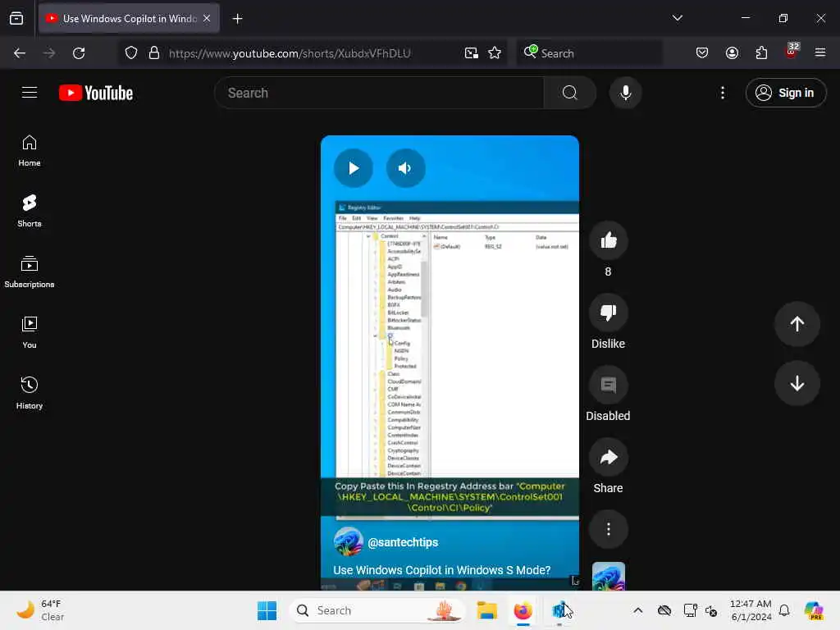Open Copilot preview in taskbar
This screenshot has height=630, width=840.
[x=814, y=610]
